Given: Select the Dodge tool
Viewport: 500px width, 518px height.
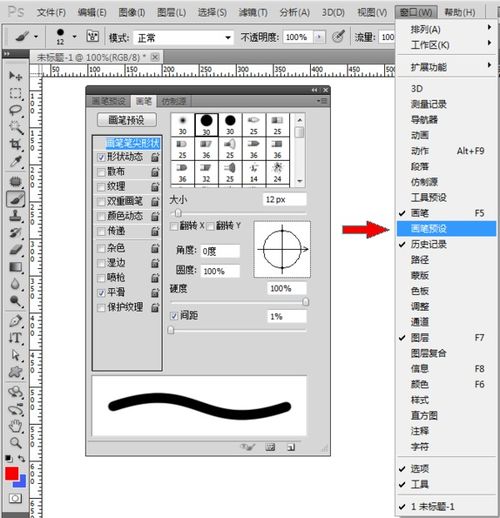Looking at the screenshot, I should point(15,301).
